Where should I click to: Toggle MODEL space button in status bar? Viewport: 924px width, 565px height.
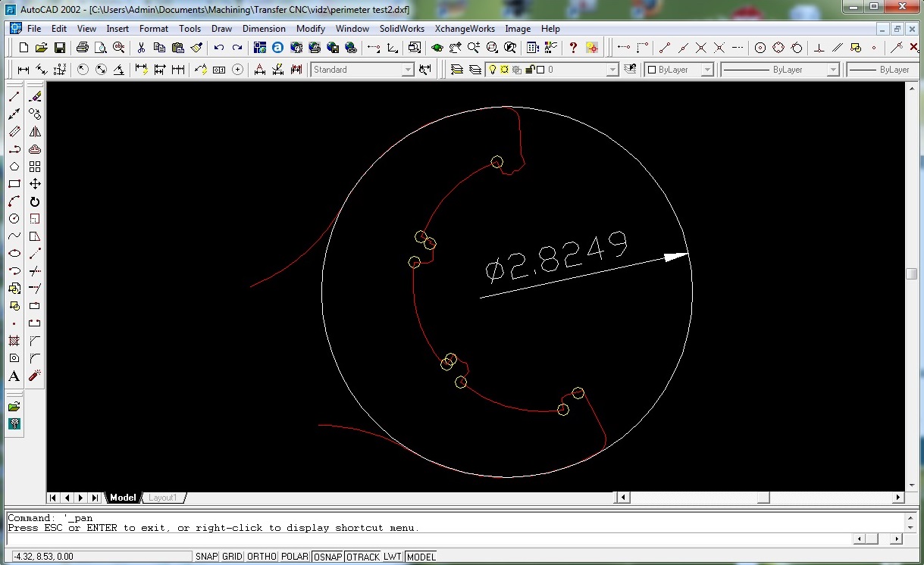pos(421,557)
